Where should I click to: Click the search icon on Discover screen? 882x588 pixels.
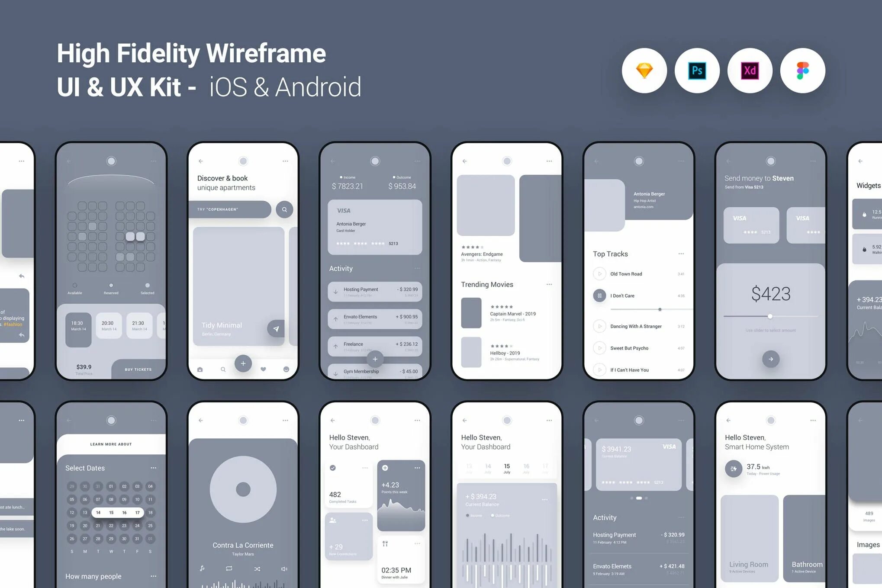pos(283,210)
